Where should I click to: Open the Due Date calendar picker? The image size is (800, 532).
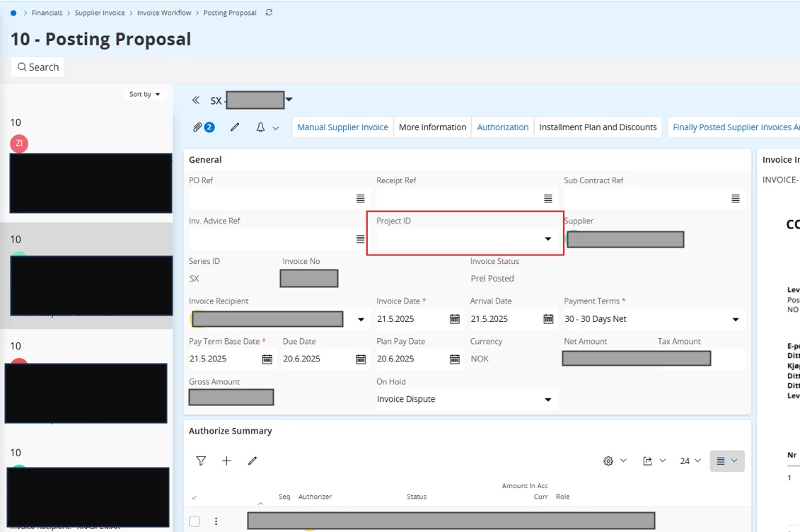tap(361, 359)
